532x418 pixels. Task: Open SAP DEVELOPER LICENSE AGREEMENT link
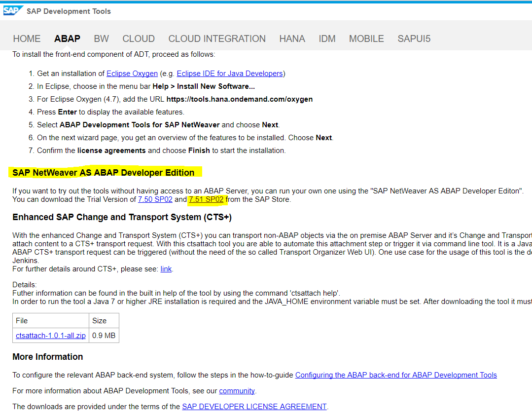click(x=254, y=407)
